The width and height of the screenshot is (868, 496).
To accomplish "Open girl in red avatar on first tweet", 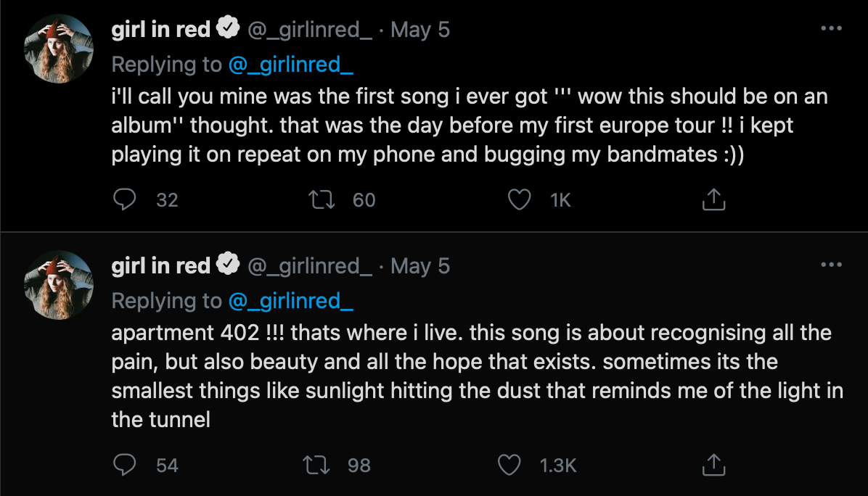I will click(x=59, y=49).
